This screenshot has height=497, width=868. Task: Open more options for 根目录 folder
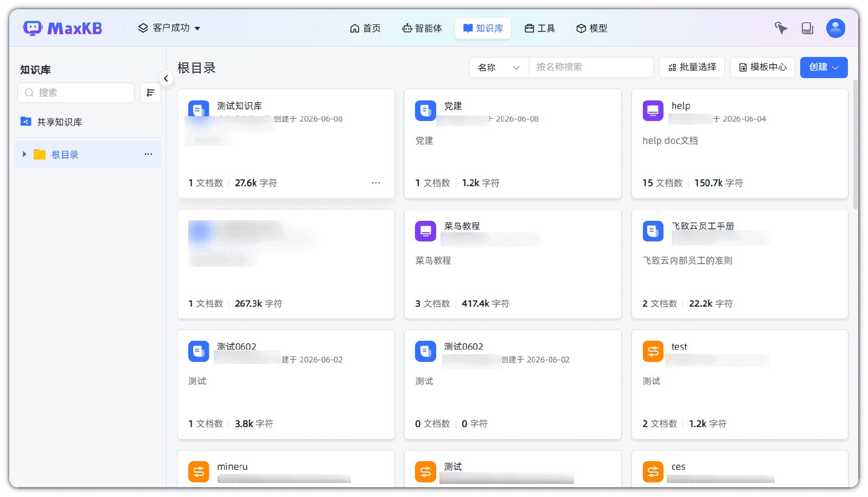[148, 154]
